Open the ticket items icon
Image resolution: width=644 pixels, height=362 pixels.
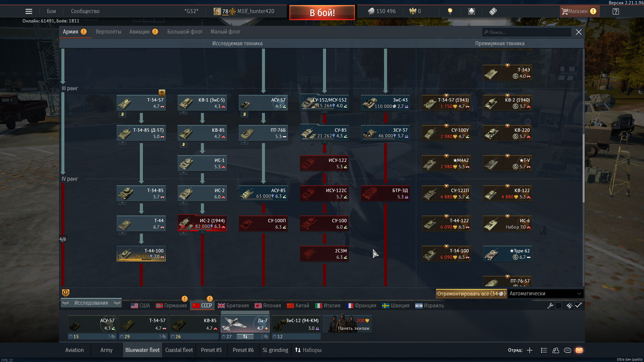493,11
